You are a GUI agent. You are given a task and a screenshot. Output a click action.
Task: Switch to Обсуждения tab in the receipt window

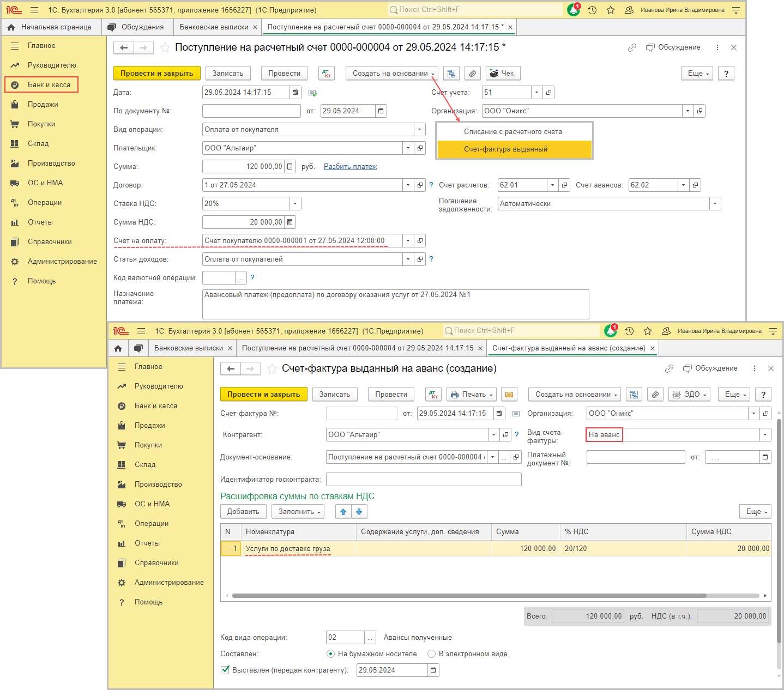137,27
